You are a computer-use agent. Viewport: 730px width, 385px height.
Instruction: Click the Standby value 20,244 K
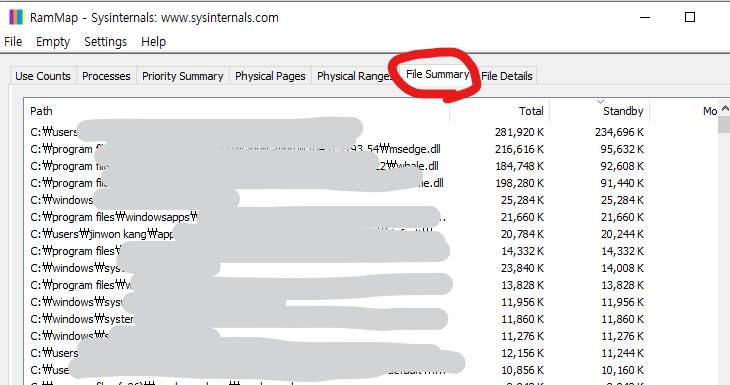click(x=622, y=234)
